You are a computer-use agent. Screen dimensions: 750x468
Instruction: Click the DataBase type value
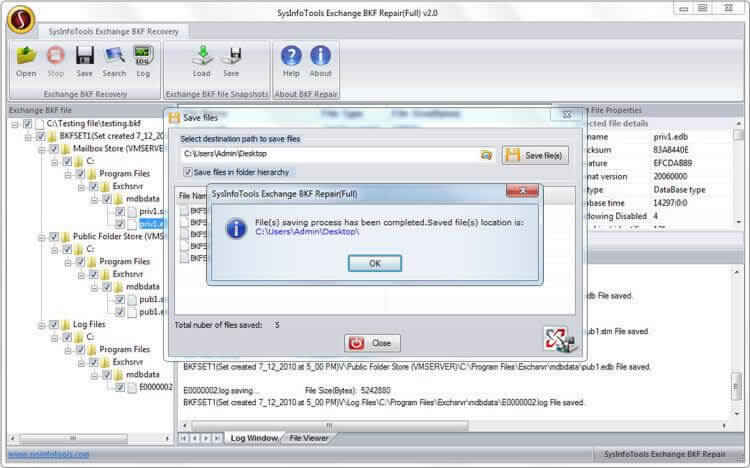(x=679, y=190)
